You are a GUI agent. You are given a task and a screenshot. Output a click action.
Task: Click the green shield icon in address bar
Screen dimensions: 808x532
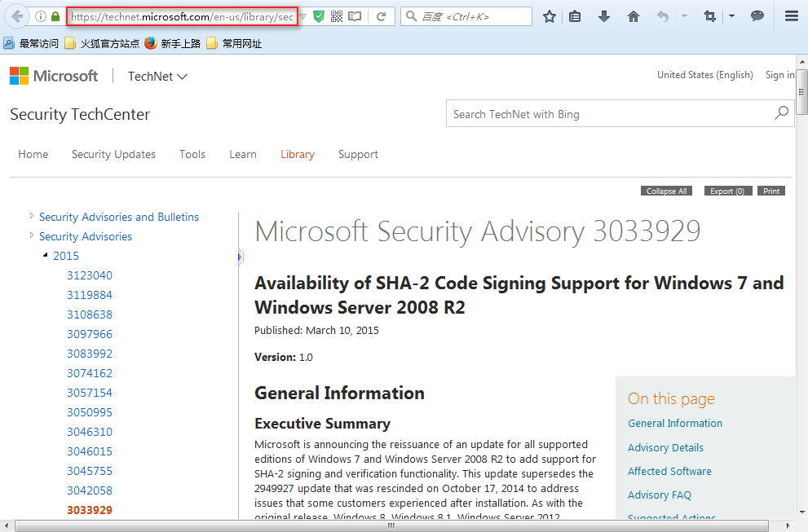tap(319, 16)
